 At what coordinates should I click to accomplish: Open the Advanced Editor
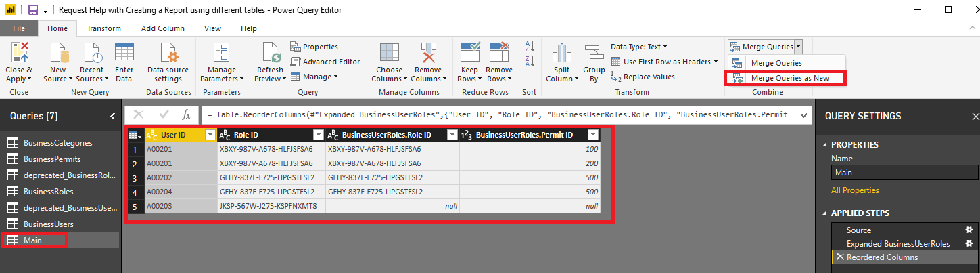pyautogui.click(x=325, y=62)
